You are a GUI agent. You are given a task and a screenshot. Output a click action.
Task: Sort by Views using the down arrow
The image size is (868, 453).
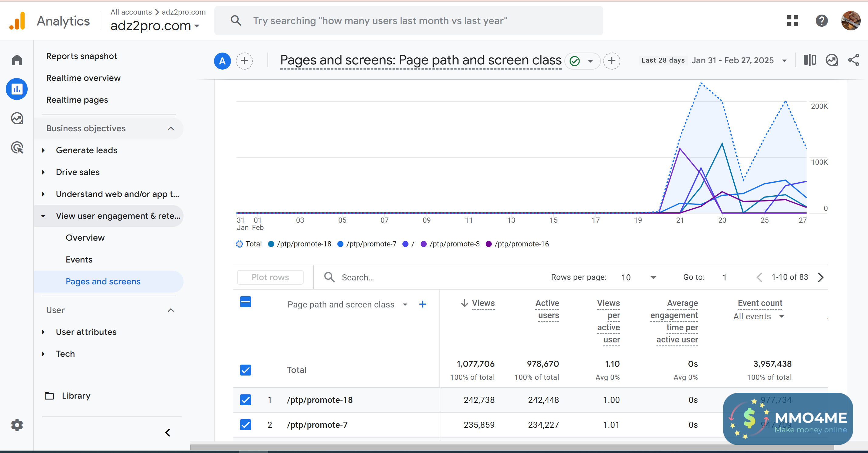tap(465, 303)
